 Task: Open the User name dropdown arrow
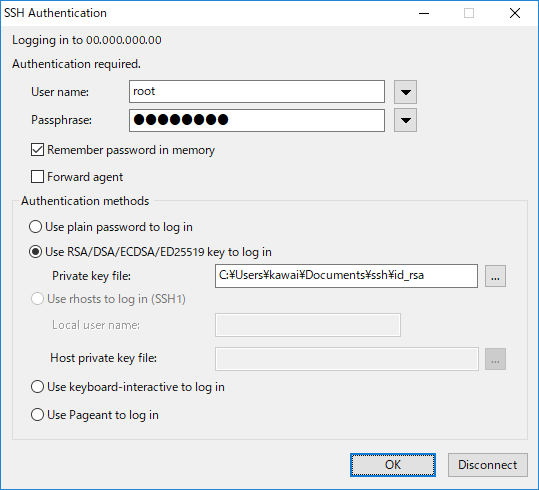(x=405, y=92)
